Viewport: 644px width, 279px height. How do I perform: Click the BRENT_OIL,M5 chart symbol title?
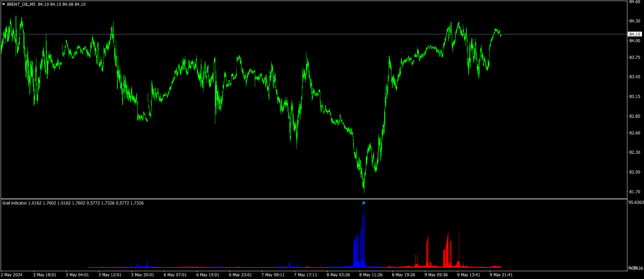21,4
